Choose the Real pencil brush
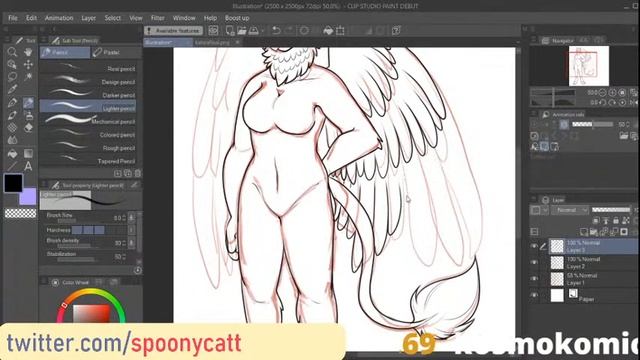The width and height of the screenshot is (640, 360). pos(88,68)
